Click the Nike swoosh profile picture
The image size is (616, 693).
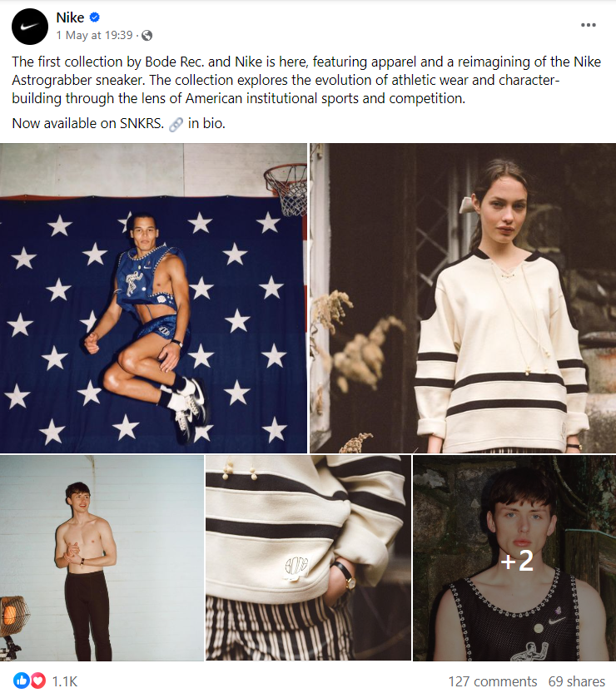coord(30,26)
